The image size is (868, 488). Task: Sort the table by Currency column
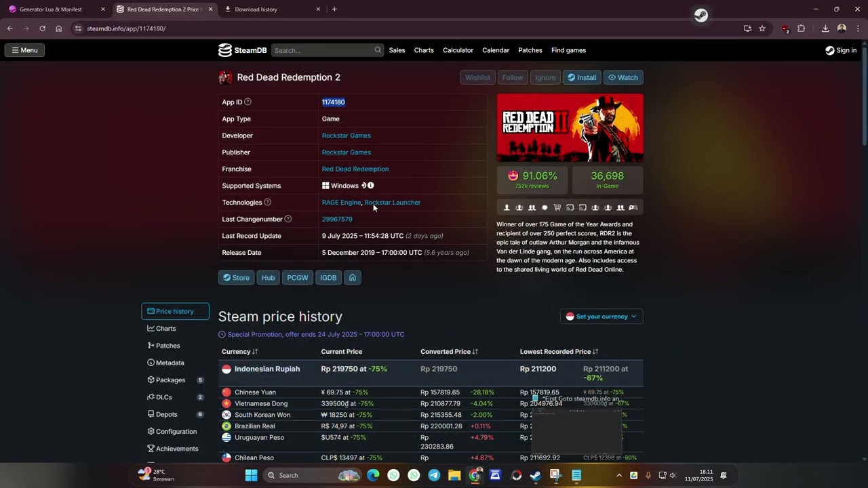[x=239, y=352]
